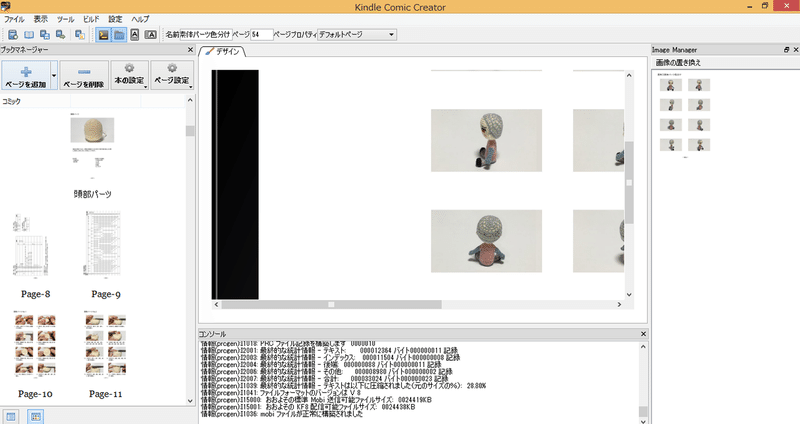Click console line mobi ファイルが正常に構築されました
Image resolution: width=800 pixels, height=424 pixels.
click(x=282, y=414)
